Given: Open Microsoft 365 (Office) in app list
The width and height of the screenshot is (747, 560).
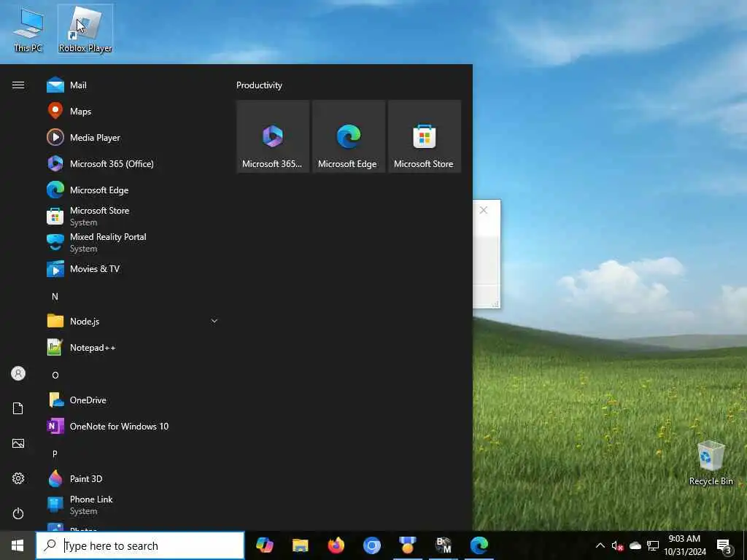Looking at the screenshot, I should [133, 164].
